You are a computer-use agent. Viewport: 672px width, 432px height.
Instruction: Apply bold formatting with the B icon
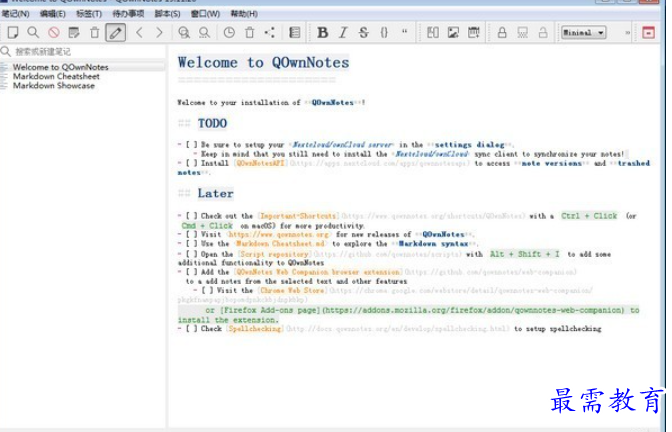(x=322, y=33)
